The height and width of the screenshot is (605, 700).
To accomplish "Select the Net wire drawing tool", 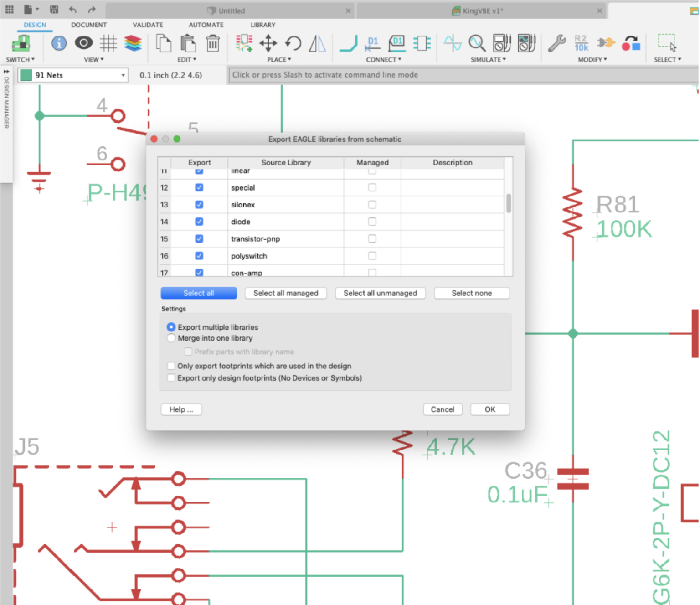I will (347, 44).
